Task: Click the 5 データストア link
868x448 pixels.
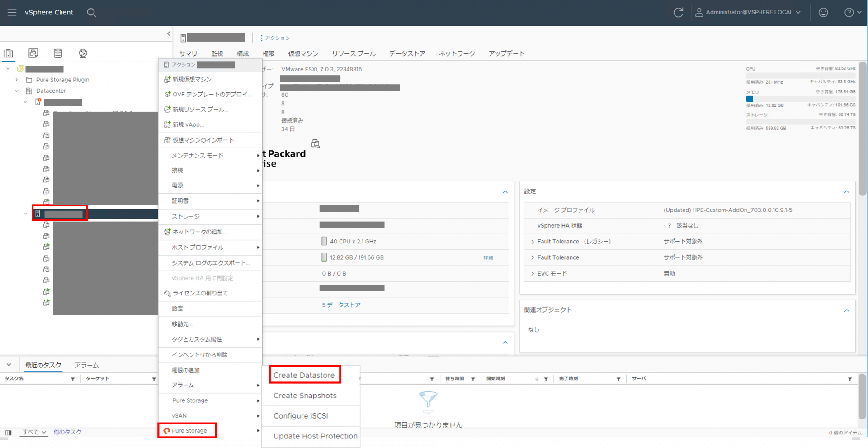Action: point(341,305)
